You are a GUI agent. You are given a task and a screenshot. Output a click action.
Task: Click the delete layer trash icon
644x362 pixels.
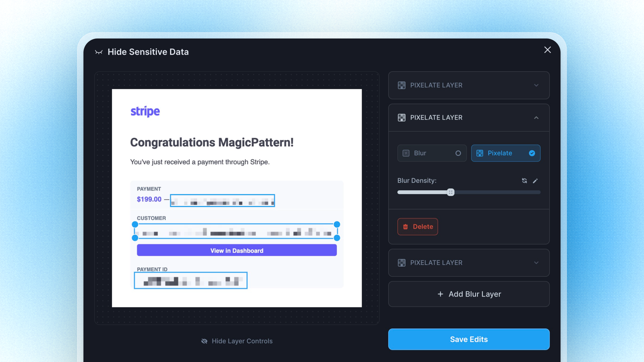(406, 226)
